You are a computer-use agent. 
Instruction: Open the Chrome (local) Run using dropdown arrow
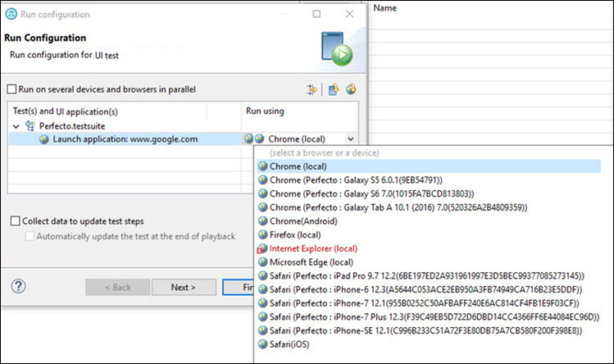(351, 139)
